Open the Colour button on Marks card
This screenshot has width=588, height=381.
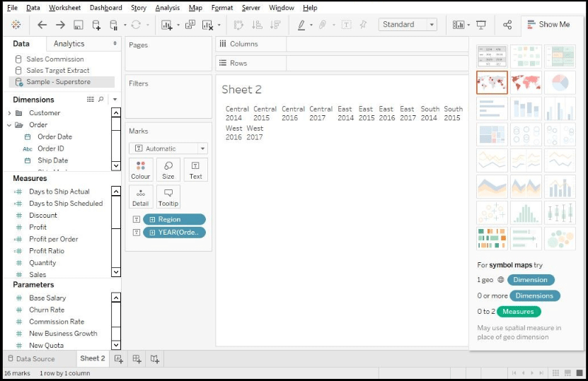click(x=141, y=170)
